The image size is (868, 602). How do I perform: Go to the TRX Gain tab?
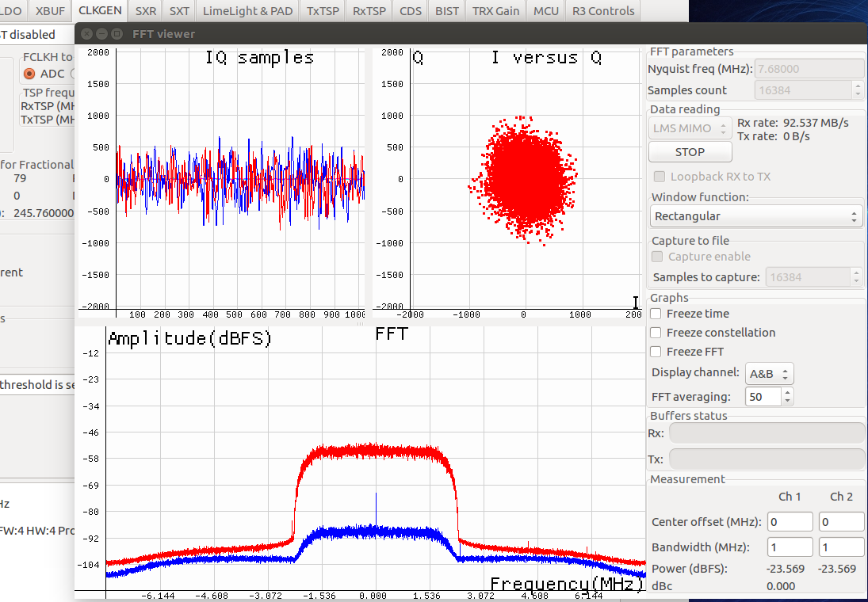pyautogui.click(x=495, y=11)
